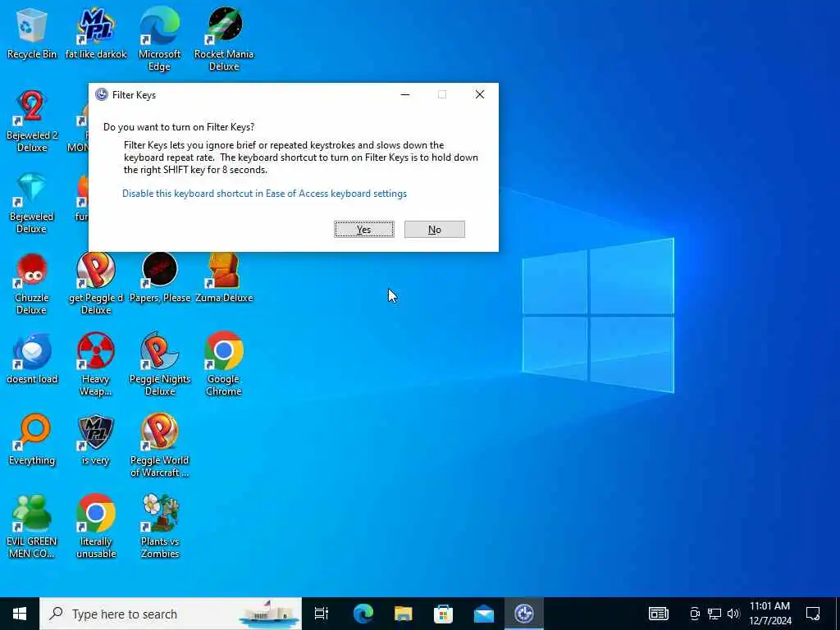The width and height of the screenshot is (840, 630).
Task: Activate the Filter Keys taskbar button
Action: click(524, 614)
